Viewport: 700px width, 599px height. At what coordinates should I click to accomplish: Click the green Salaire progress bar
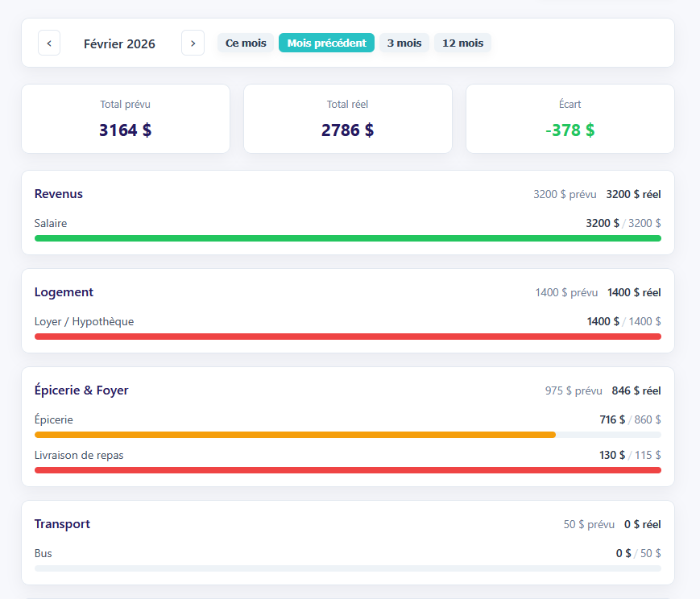(347, 238)
